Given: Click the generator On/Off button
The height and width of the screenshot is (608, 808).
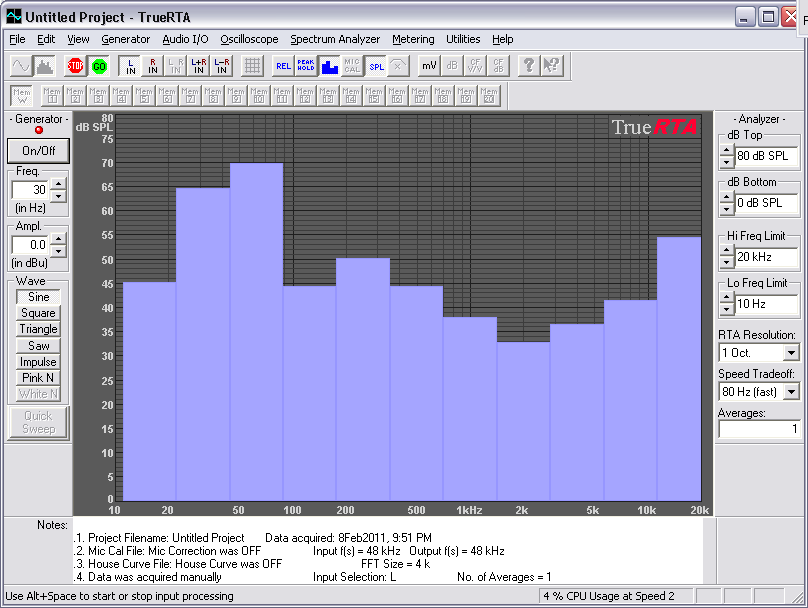Looking at the screenshot, I should [x=39, y=151].
